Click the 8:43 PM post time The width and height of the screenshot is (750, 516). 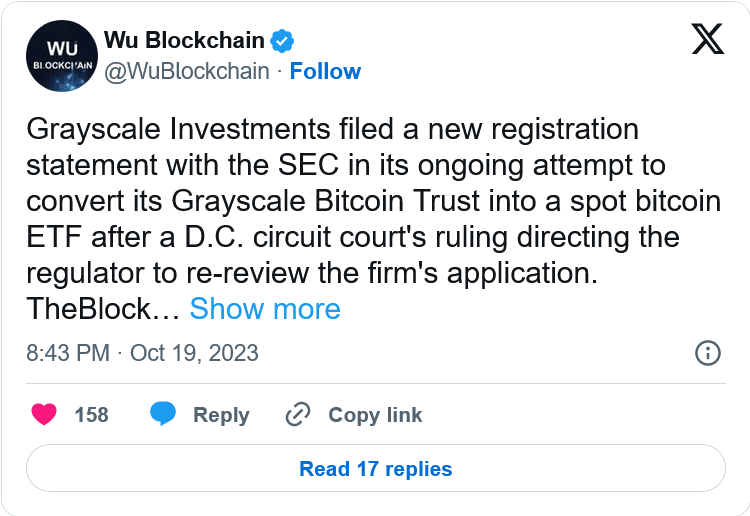point(66,353)
